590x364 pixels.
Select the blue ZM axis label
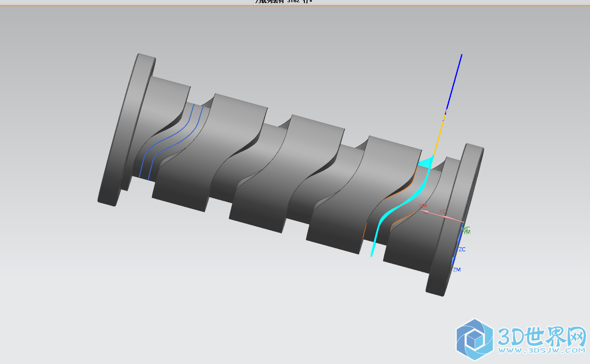coord(457,270)
